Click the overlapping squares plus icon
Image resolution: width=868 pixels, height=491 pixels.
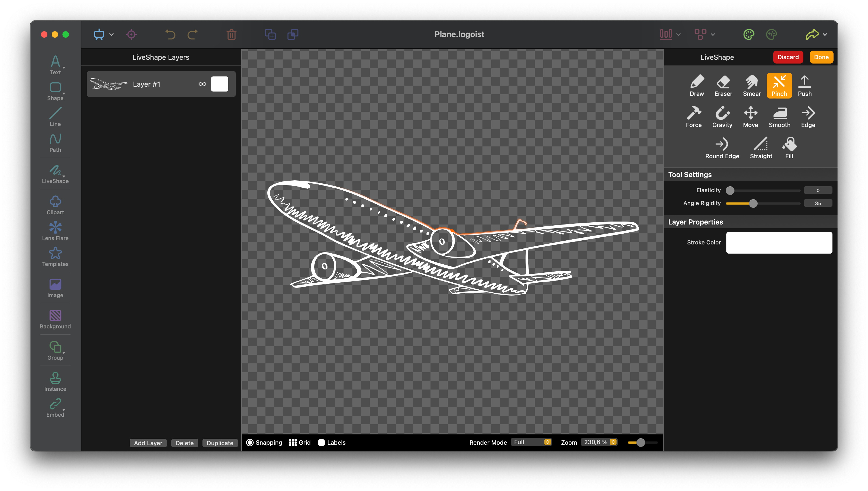coord(270,34)
